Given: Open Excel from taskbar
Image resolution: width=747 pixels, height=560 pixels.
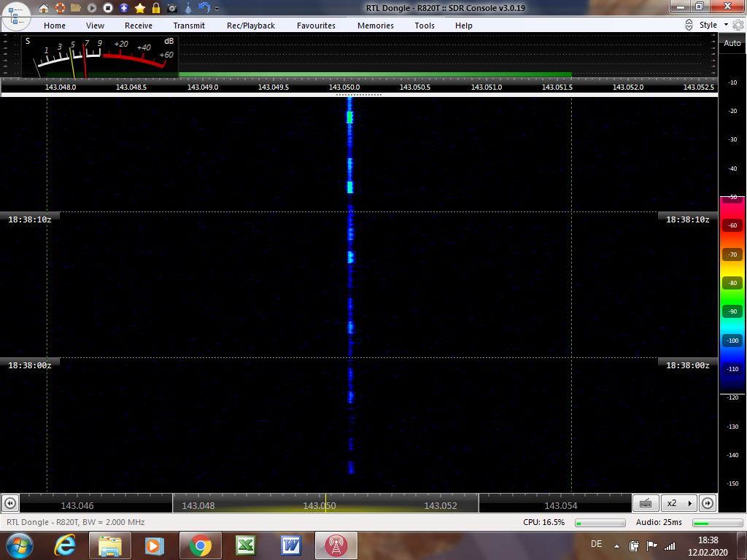Looking at the screenshot, I should pyautogui.click(x=245, y=545).
